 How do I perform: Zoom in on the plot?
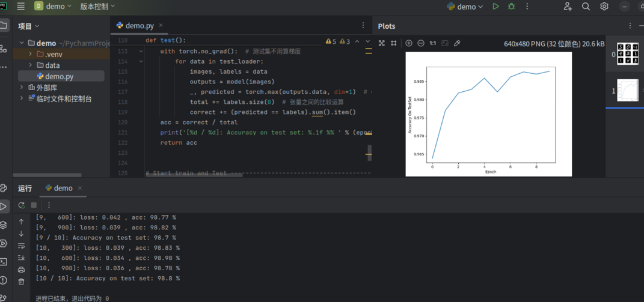(409, 43)
